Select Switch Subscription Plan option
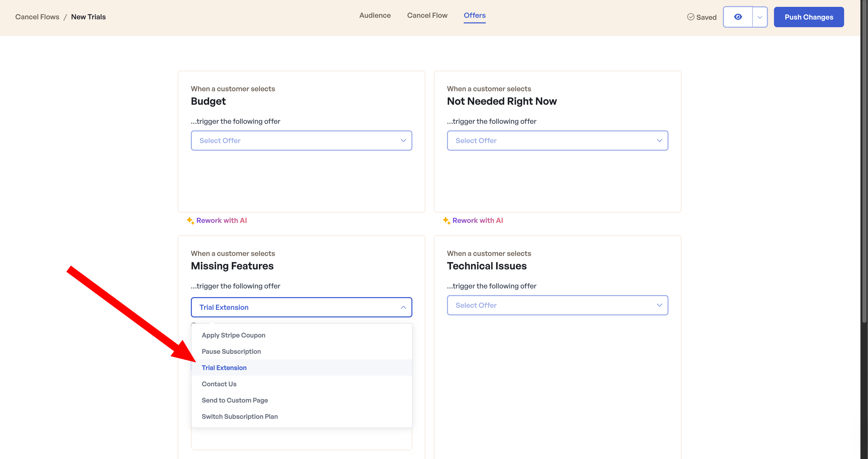The width and height of the screenshot is (868, 459). coord(240,417)
